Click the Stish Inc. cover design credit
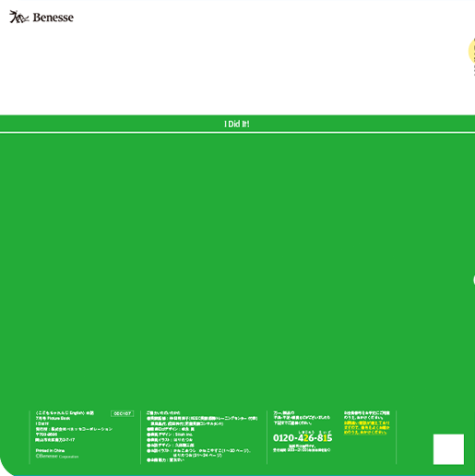 pos(170,434)
